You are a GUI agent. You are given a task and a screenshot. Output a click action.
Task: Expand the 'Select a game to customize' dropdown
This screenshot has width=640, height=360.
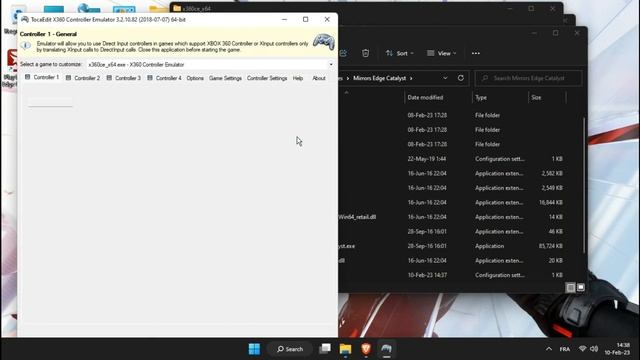(x=331, y=64)
